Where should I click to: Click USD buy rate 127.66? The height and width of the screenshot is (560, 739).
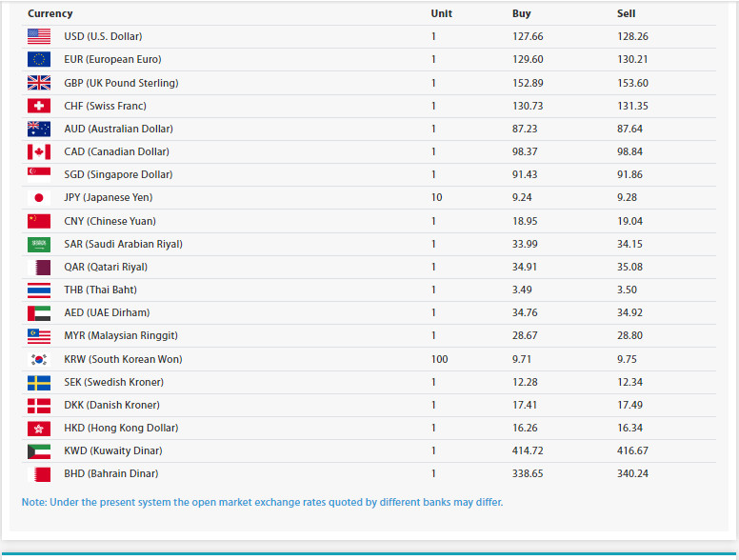click(528, 36)
